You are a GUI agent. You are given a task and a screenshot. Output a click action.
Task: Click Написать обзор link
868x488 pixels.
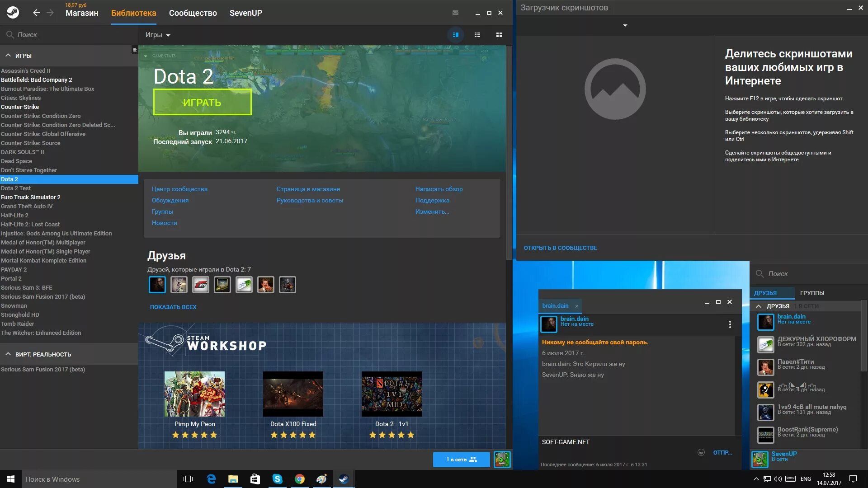pyautogui.click(x=439, y=189)
